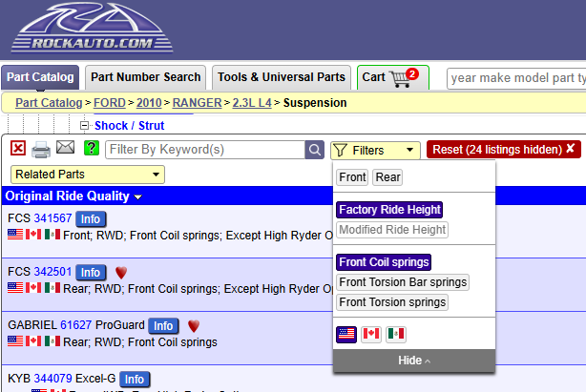Open Tools & Universal Parts tab

pyautogui.click(x=282, y=77)
